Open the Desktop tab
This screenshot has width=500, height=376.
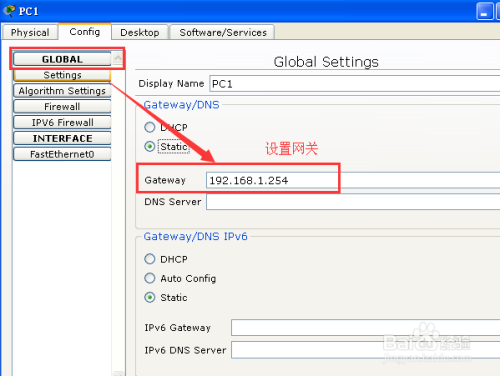point(140,32)
